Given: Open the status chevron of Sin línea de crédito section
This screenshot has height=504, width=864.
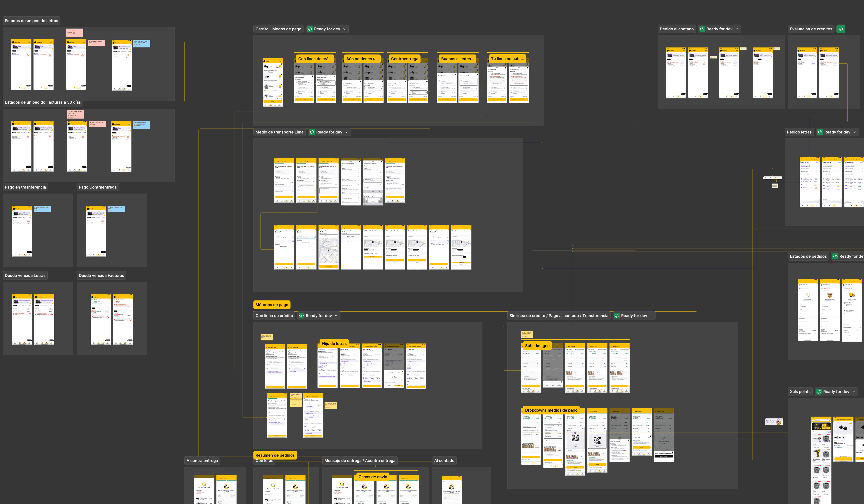Looking at the screenshot, I should [651, 316].
